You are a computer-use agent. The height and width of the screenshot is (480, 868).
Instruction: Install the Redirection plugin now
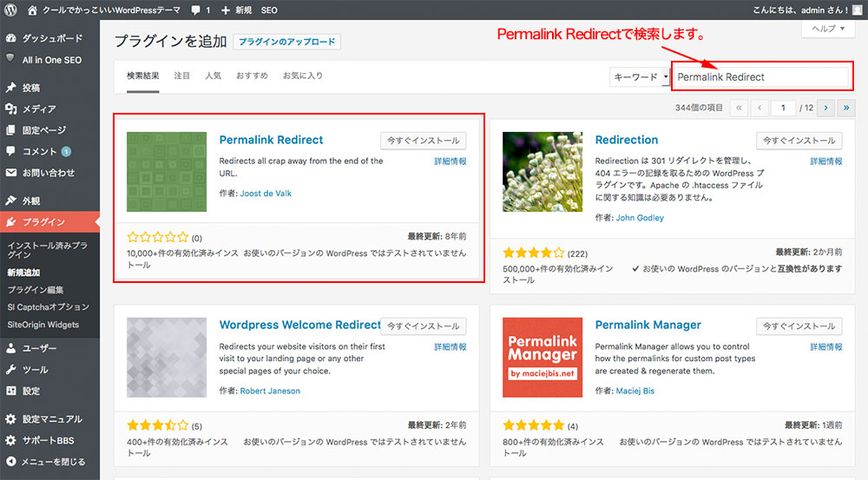(799, 141)
